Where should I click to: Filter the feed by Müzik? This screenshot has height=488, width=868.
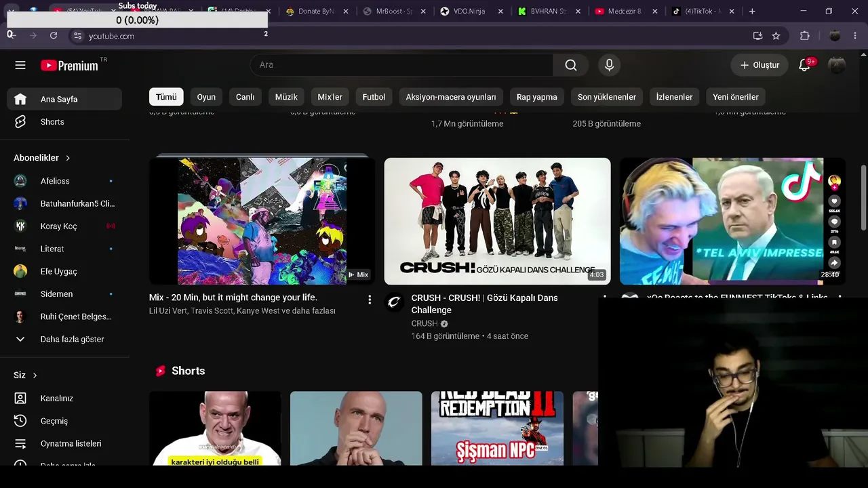pyautogui.click(x=286, y=97)
